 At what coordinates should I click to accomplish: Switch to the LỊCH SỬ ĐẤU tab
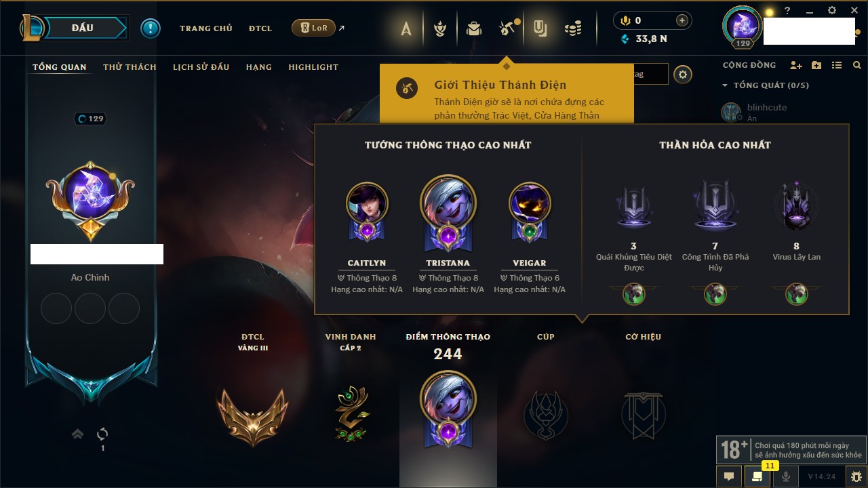pyautogui.click(x=201, y=67)
